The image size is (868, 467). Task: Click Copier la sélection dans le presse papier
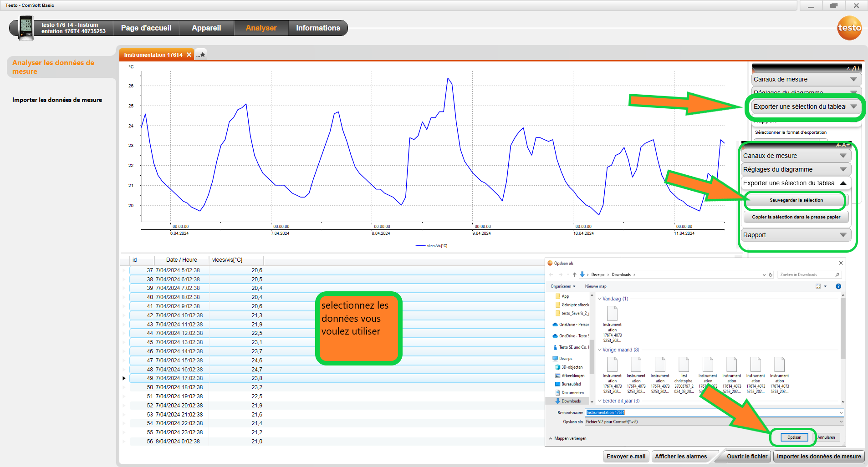pyautogui.click(x=796, y=217)
